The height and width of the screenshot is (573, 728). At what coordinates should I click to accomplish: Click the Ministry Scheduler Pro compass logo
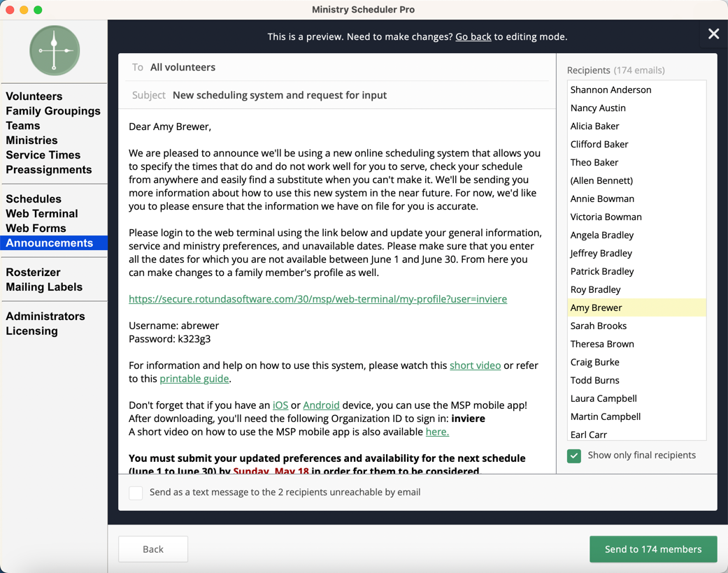(x=55, y=50)
